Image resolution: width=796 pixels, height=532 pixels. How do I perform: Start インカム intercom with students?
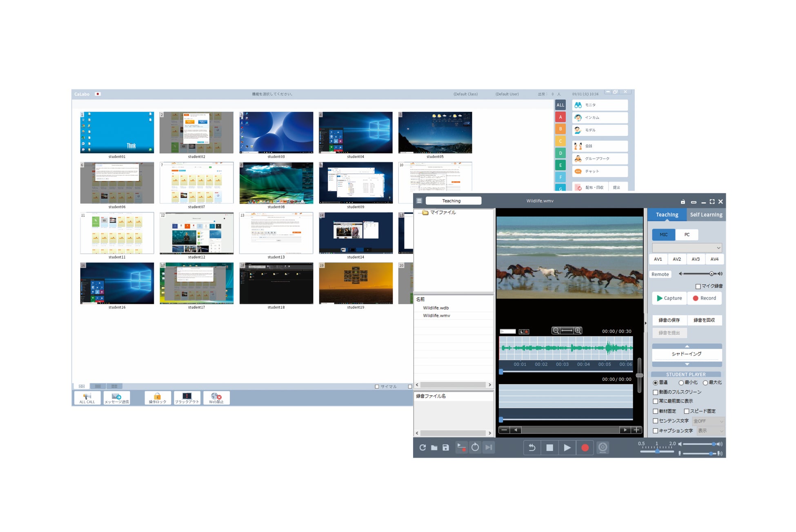599,118
